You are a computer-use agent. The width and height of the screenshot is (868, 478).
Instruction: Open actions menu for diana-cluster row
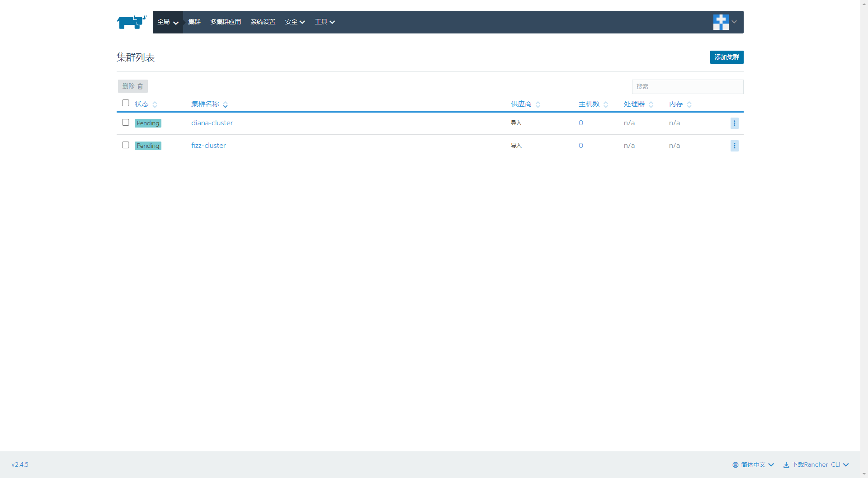point(734,123)
